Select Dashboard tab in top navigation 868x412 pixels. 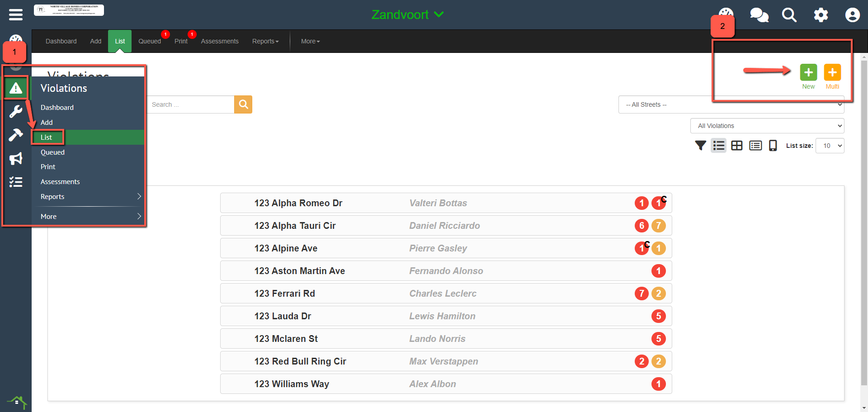tap(61, 41)
